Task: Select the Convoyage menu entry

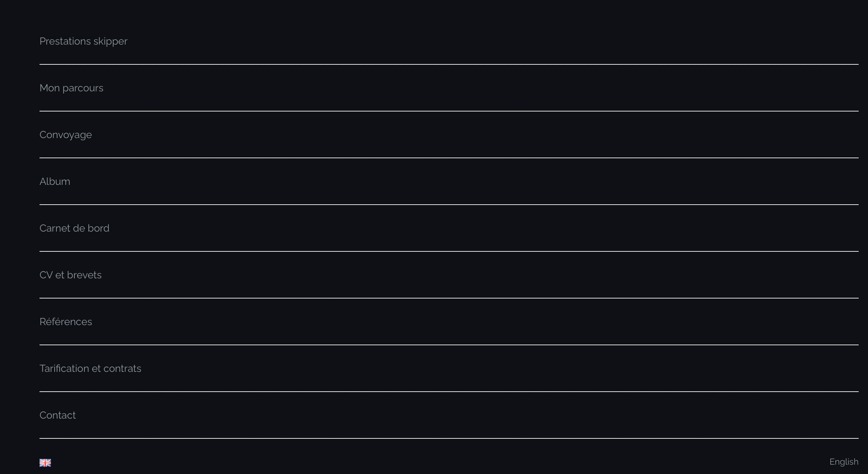Action: (66, 135)
